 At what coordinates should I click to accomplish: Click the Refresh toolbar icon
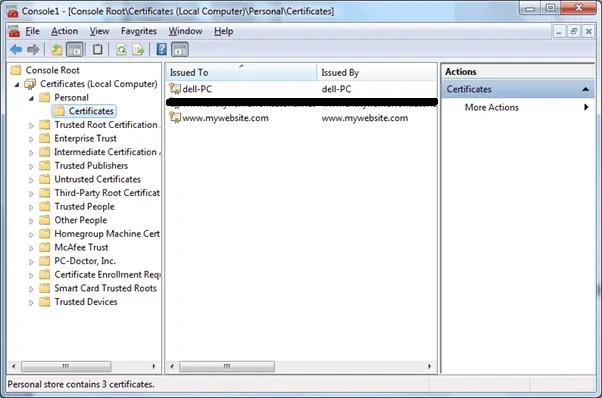pyautogui.click(x=121, y=50)
